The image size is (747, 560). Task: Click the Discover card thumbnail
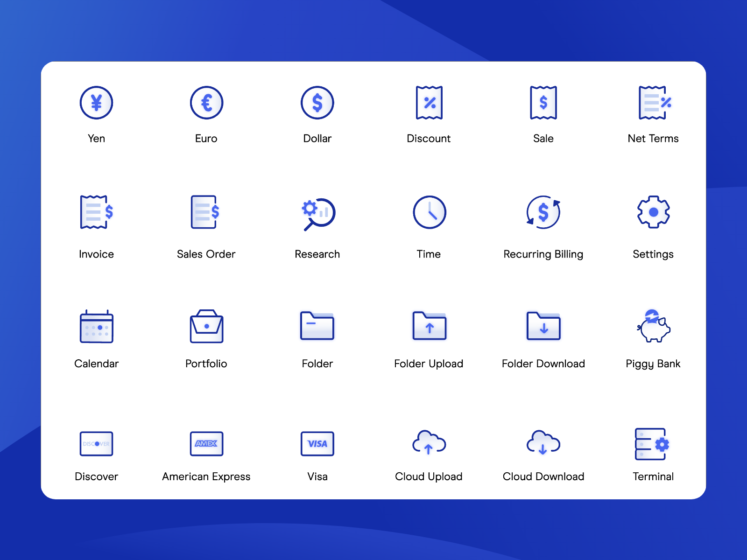[x=96, y=444]
